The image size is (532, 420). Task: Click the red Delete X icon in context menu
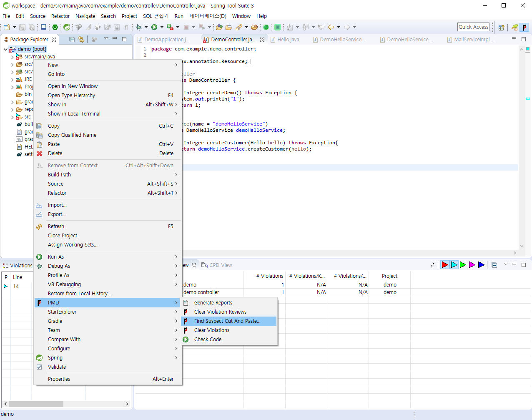39,153
